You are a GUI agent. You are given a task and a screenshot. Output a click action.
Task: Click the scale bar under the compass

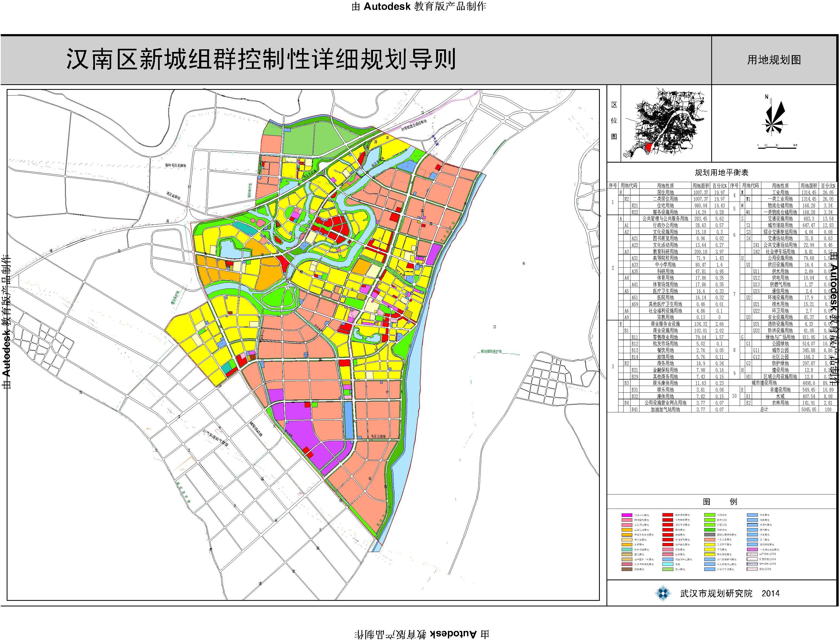777,147
